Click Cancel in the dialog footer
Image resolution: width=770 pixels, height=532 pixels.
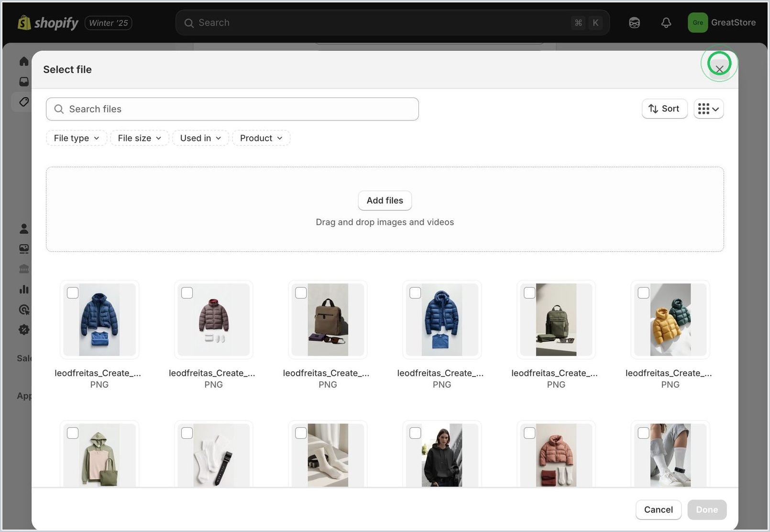(659, 510)
